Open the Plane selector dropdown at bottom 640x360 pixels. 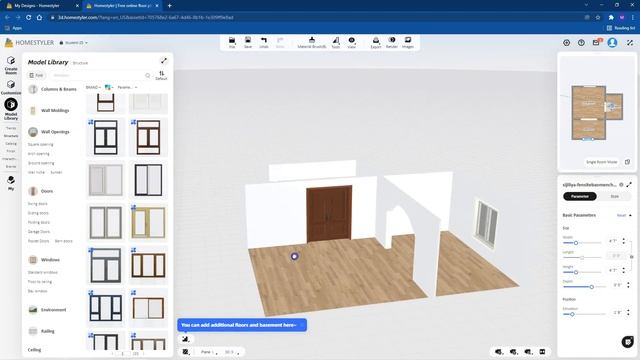(x=209, y=352)
